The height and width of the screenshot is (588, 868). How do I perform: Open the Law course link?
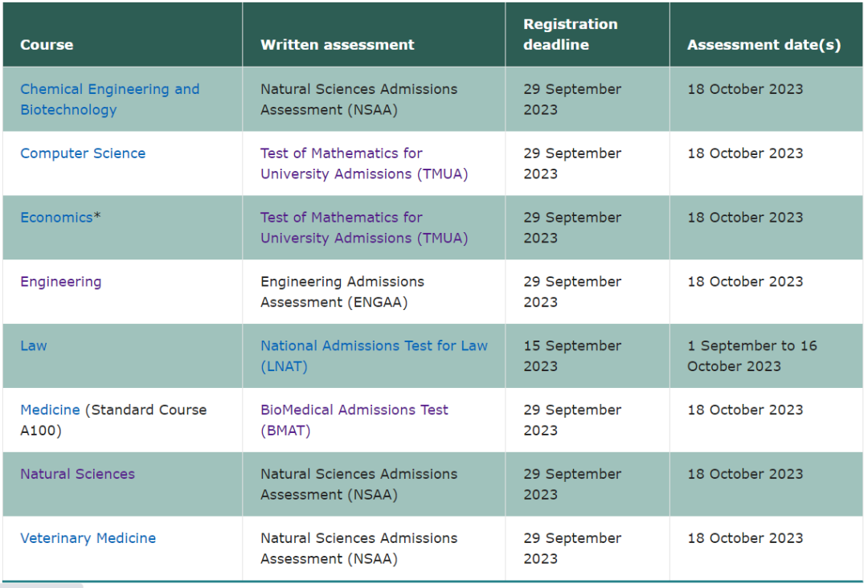click(34, 346)
